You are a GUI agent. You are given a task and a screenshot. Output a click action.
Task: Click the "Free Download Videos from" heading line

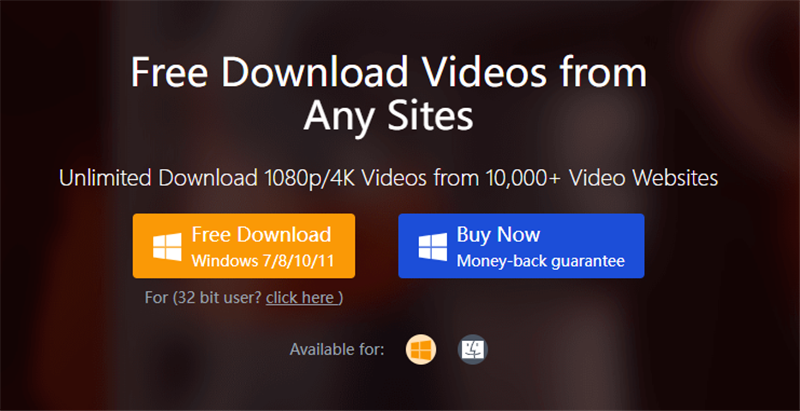click(389, 72)
